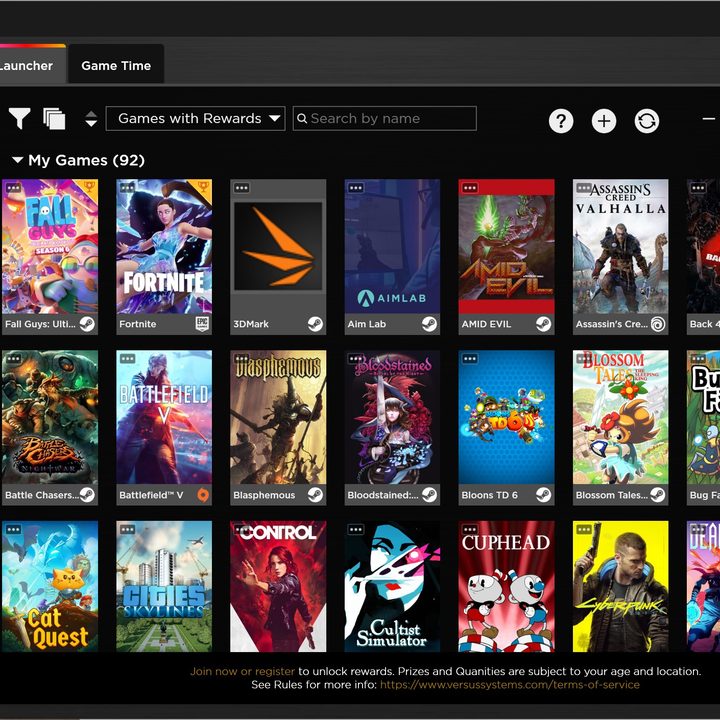
Task: Select the Battlefield V cover
Action: pos(164,417)
